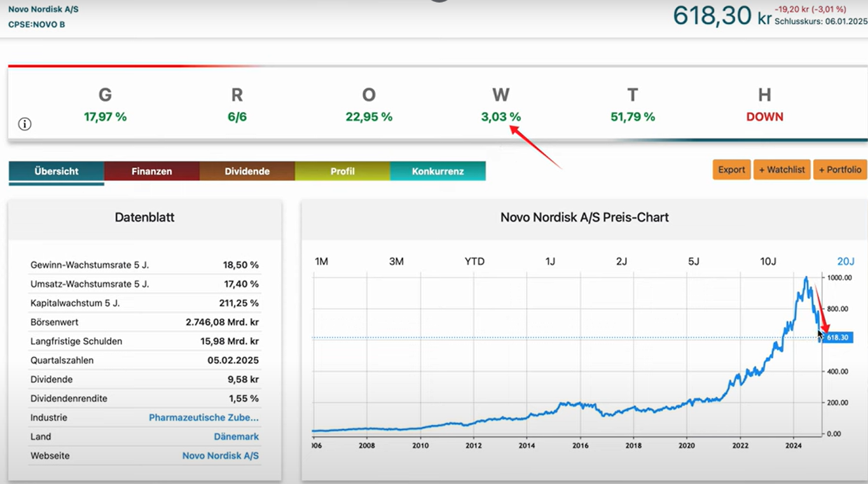Click the share price 618,30 kr in the header
Screen dimensions: 868x484
[x=722, y=16]
